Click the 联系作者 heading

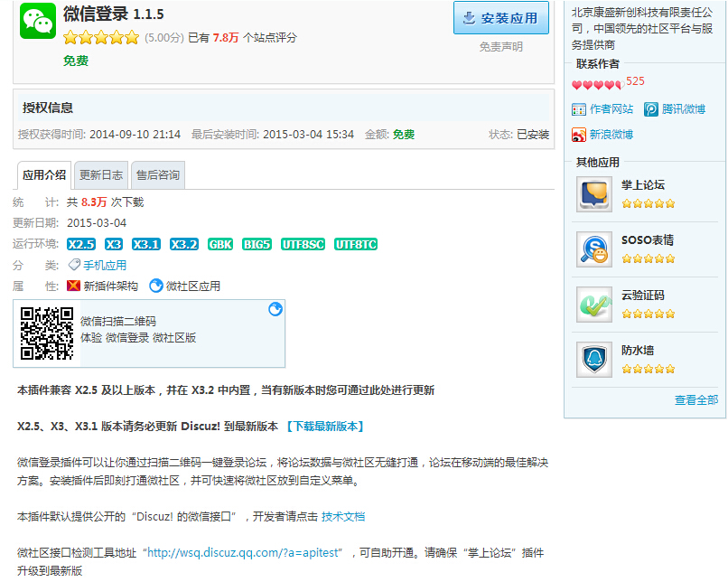[598, 64]
